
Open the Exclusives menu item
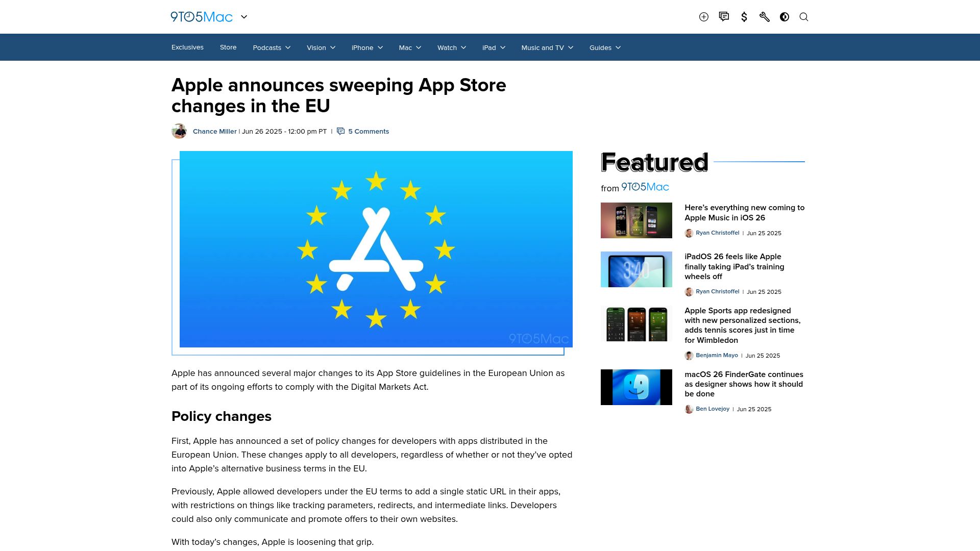[187, 47]
